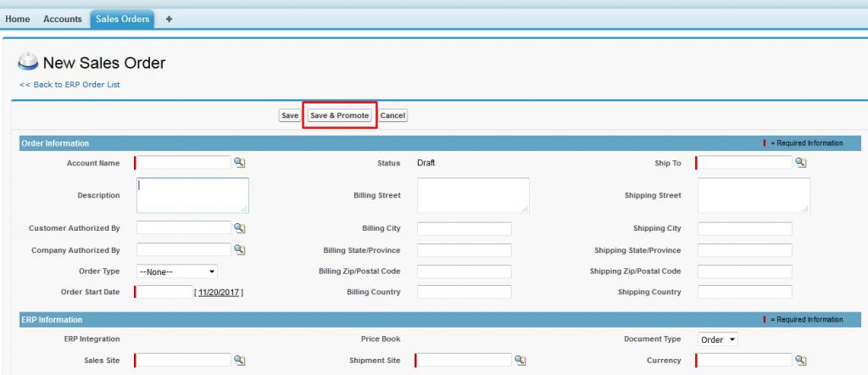Image resolution: width=868 pixels, height=375 pixels.
Task: Click the Save button
Action: coord(289,115)
